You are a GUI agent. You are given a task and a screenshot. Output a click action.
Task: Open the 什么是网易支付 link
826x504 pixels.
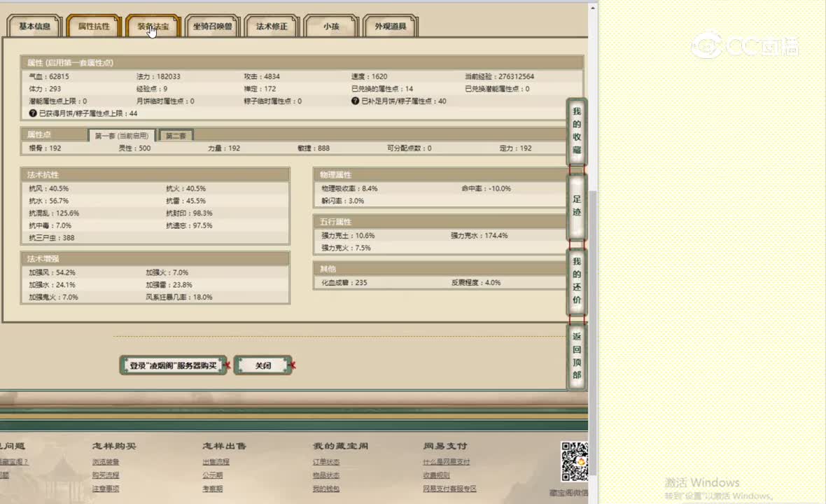click(x=446, y=462)
